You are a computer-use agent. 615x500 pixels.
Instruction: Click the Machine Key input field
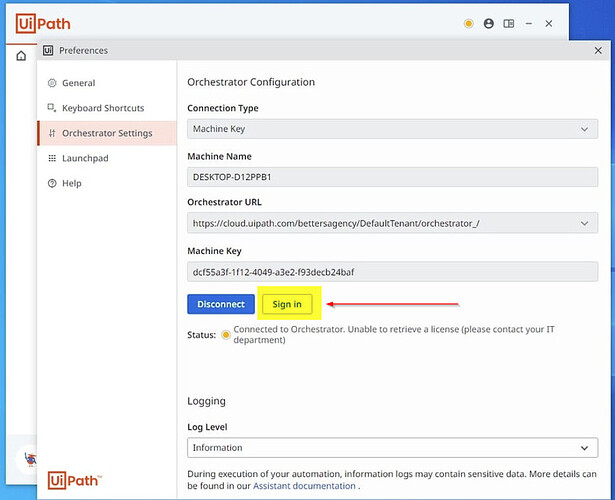(393, 272)
